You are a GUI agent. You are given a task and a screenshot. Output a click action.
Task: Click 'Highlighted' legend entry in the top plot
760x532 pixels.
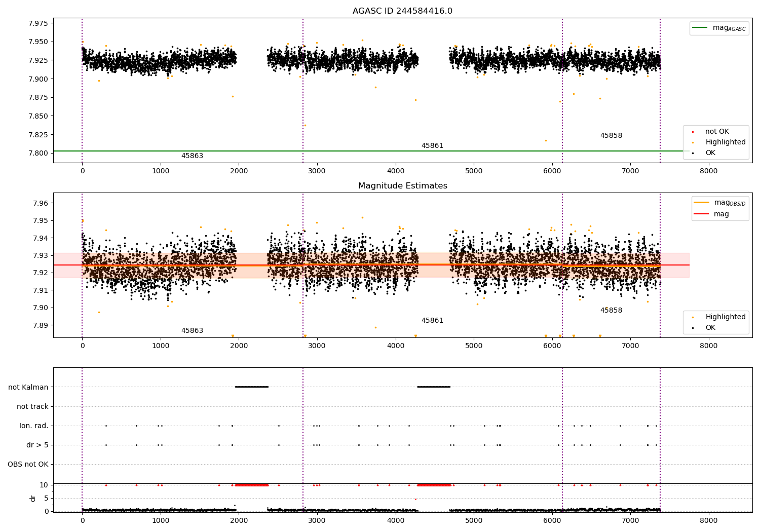[726, 142]
